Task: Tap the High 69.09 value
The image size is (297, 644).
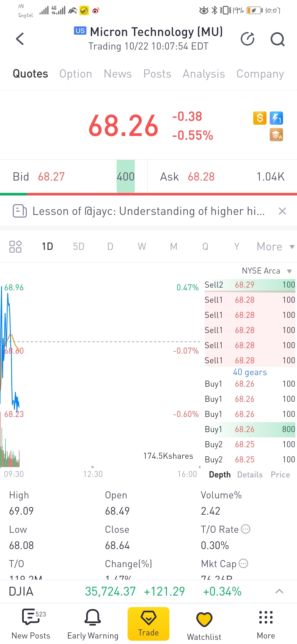Action: click(x=21, y=511)
